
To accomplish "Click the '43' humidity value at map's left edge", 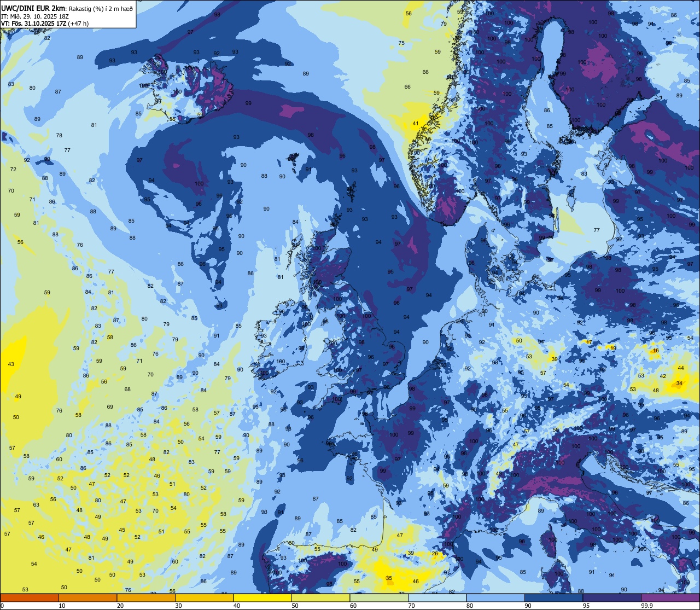I will (11, 364).
